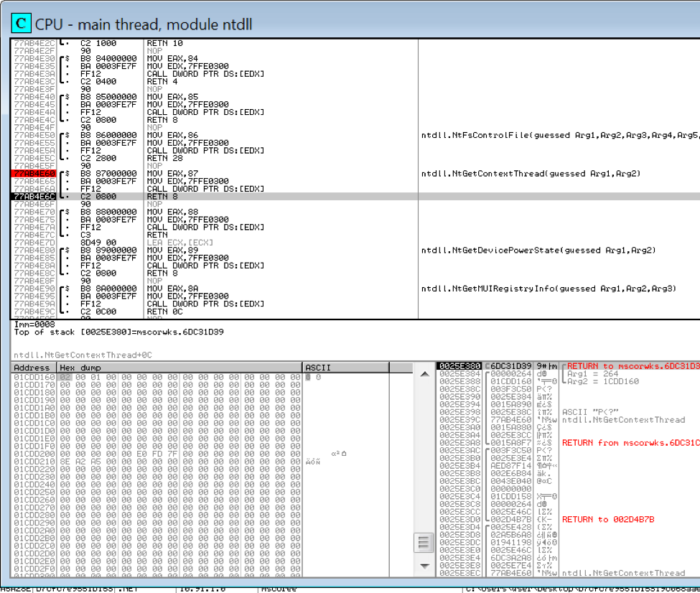Click the 'Top of stack' info line

(x=118, y=332)
